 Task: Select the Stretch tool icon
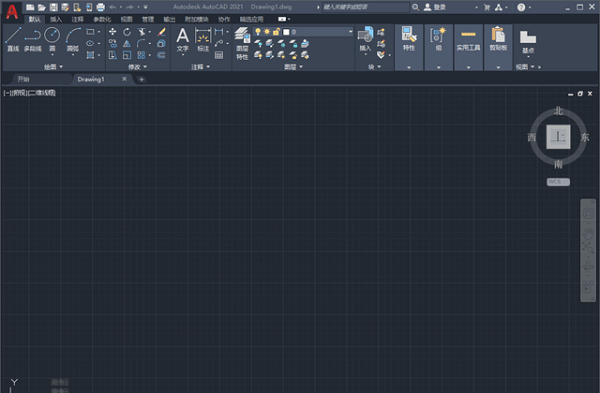pyautogui.click(x=112, y=55)
